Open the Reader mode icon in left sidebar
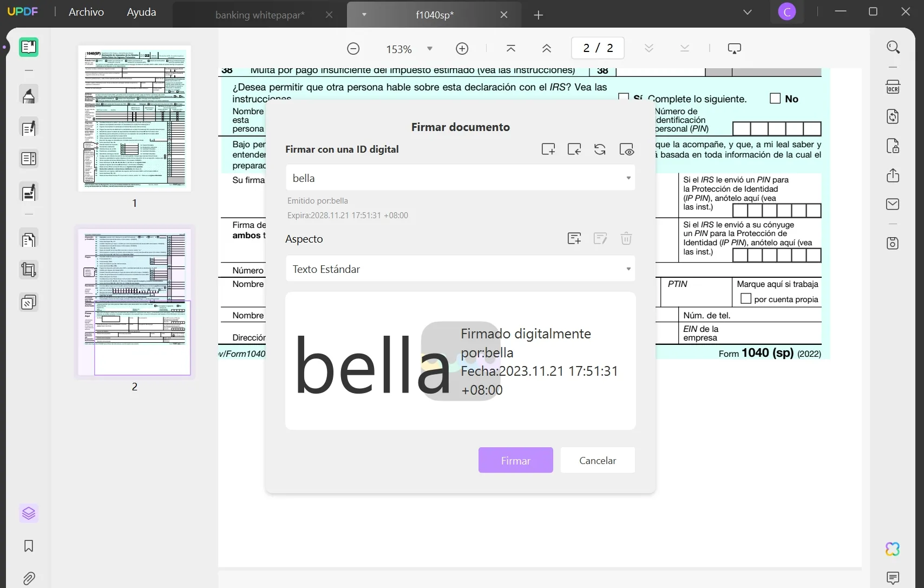The height and width of the screenshot is (588, 924). (x=29, y=47)
